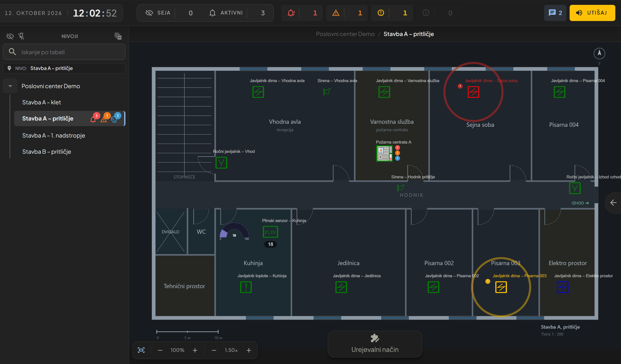This screenshot has height=364, width=621.
Task: Open the messages chat button showing 2
Action: 555,13
